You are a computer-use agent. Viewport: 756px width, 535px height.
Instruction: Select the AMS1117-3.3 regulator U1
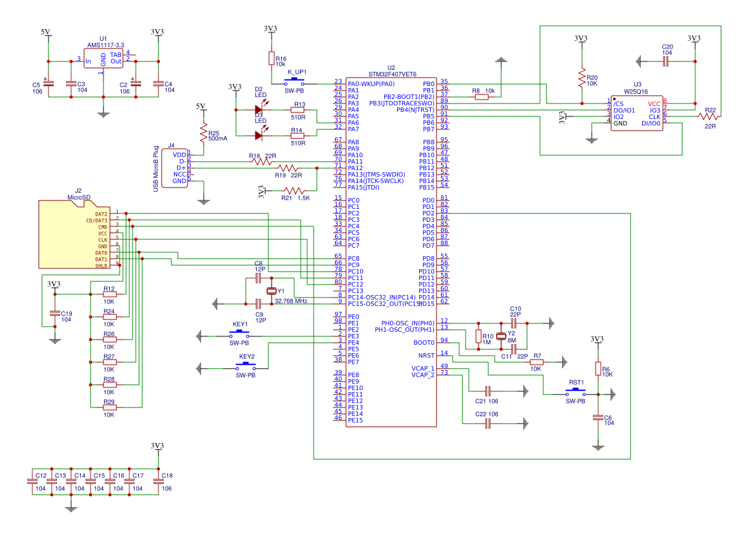tap(103, 58)
